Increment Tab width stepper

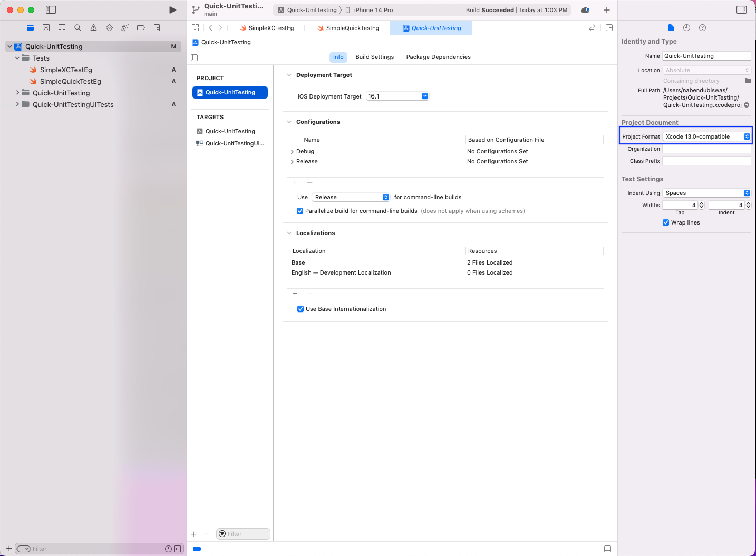click(701, 203)
